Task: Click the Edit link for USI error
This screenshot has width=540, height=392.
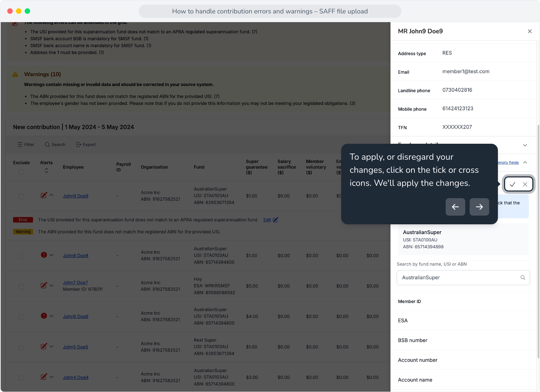Action: pos(267,220)
